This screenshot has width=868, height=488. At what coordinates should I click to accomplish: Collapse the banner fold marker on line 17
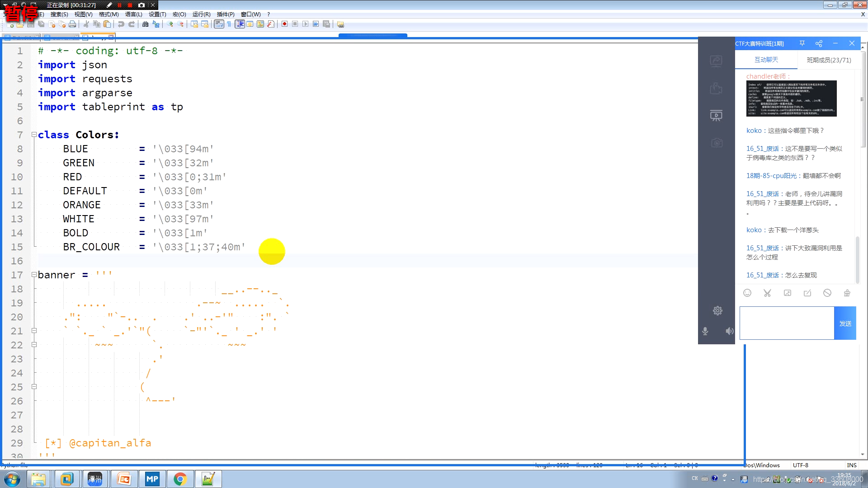tap(34, 275)
